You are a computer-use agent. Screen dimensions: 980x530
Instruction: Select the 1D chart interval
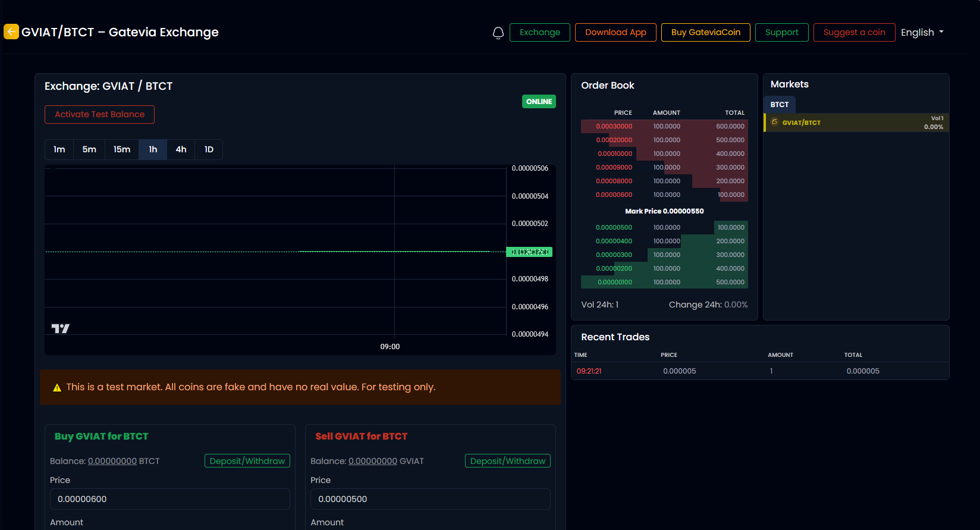(x=209, y=149)
